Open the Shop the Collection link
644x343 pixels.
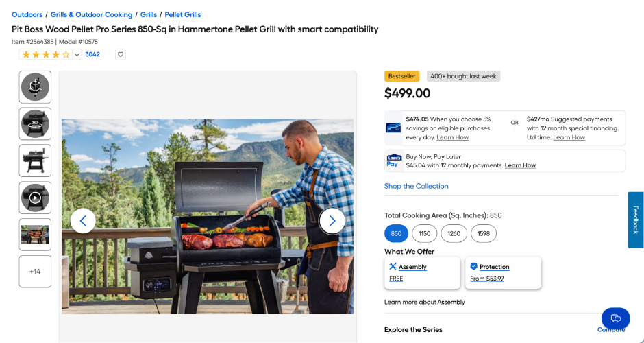[x=417, y=186]
